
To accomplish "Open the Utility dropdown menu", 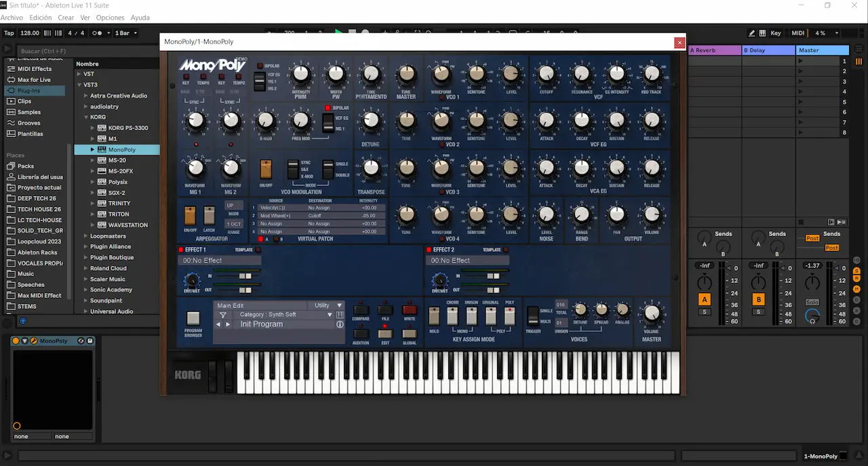I will point(328,305).
